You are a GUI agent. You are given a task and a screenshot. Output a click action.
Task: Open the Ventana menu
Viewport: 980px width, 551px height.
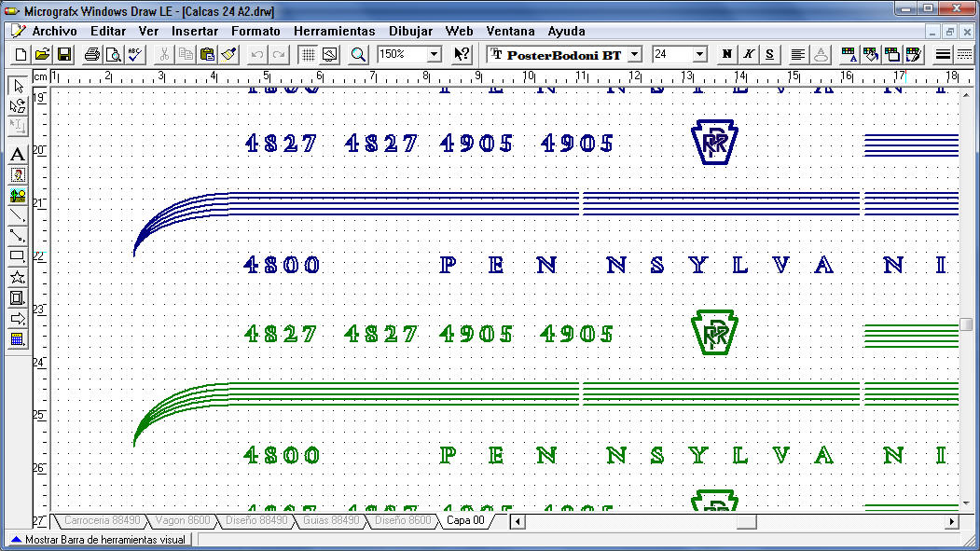coord(510,31)
